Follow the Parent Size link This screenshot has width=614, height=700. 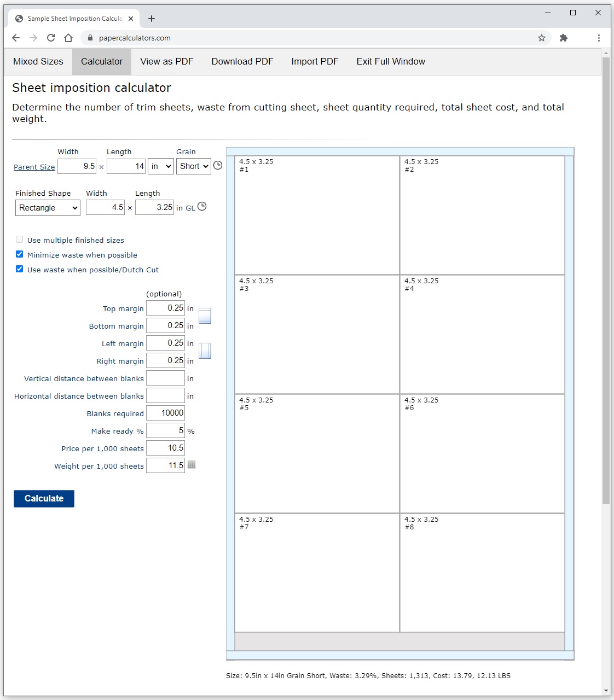coord(34,167)
